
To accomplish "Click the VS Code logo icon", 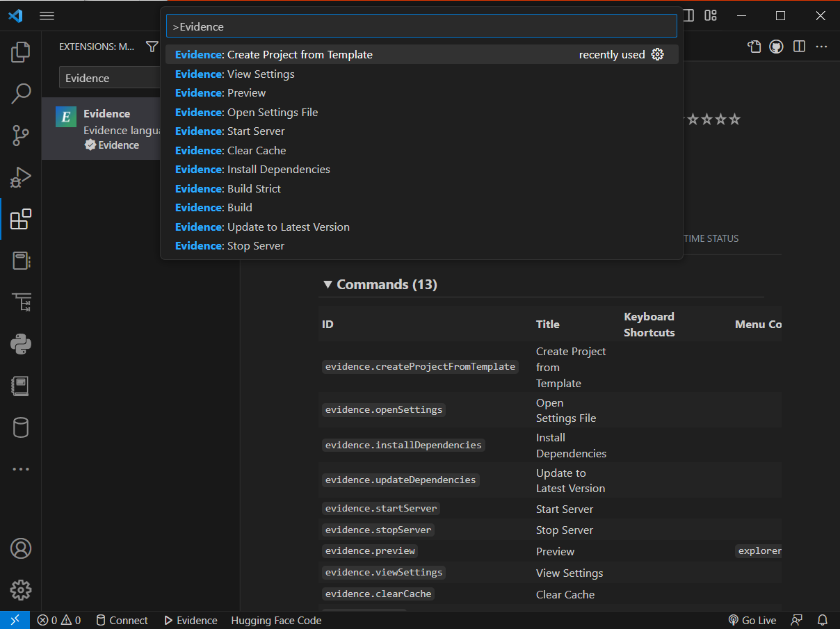I will (x=15, y=15).
